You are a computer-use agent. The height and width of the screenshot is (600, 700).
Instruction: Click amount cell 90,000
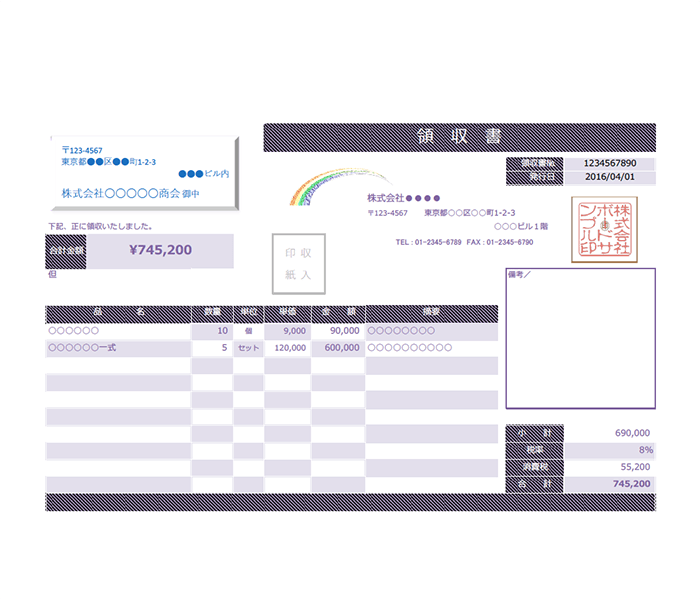[x=338, y=331]
